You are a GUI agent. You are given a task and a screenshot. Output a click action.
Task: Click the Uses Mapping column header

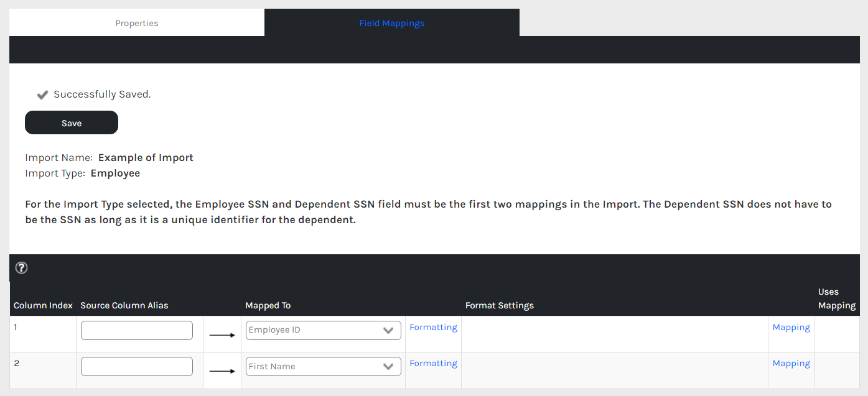[x=837, y=298]
